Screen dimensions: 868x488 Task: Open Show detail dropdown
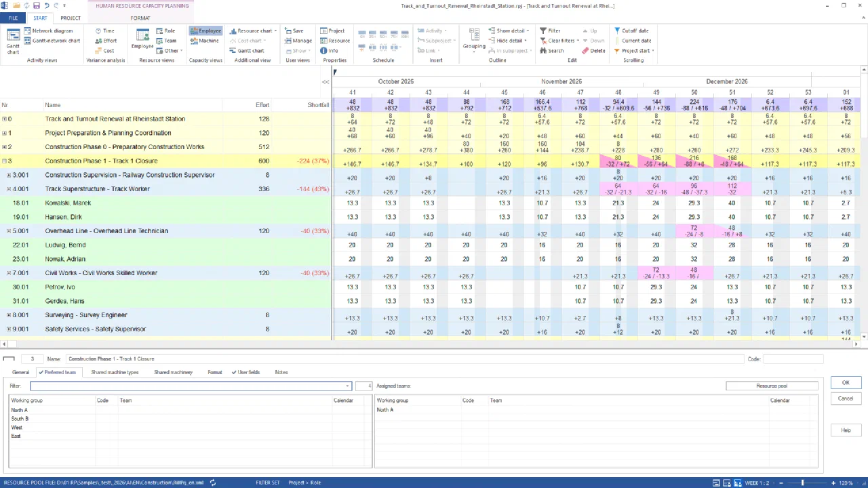click(x=509, y=30)
